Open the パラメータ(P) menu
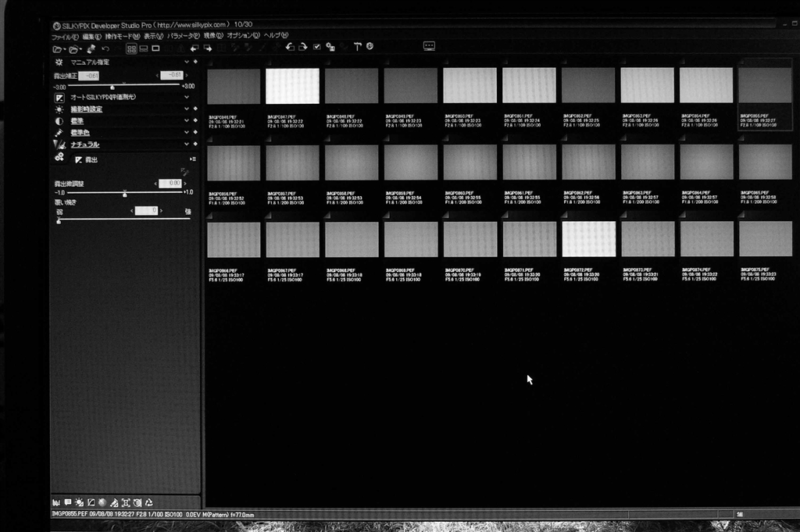 (183, 36)
